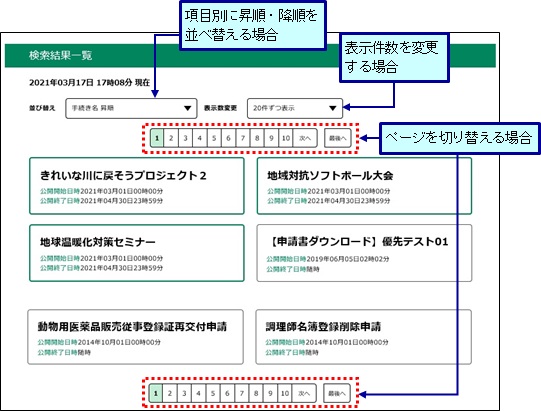Image resolution: width=541 pixels, height=411 pixels.
Task: Click 次へ in the bottom pagination
Action: (304, 393)
